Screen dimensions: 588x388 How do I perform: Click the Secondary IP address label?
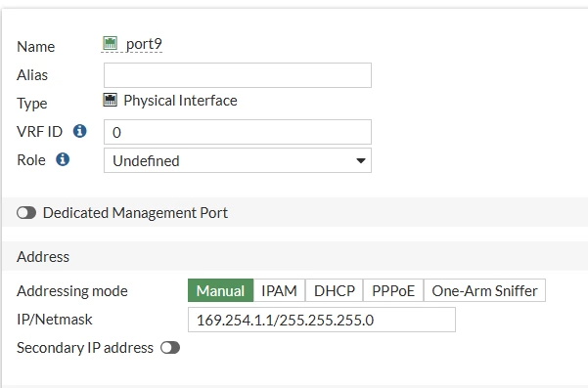point(85,348)
